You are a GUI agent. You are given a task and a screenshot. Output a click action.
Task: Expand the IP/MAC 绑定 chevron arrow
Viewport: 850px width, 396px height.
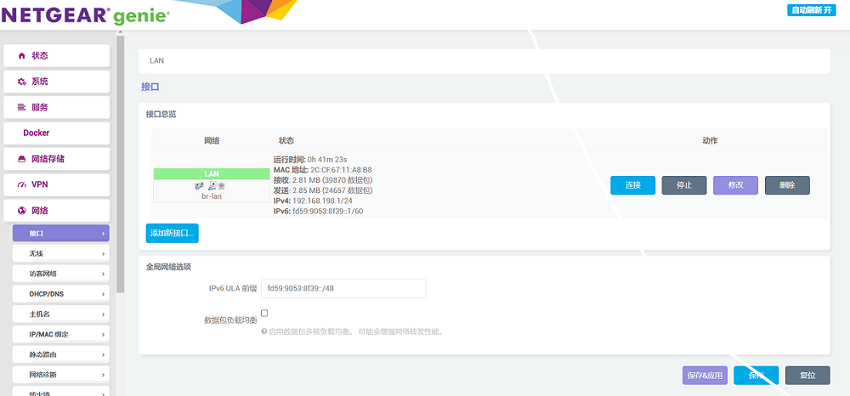103,334
